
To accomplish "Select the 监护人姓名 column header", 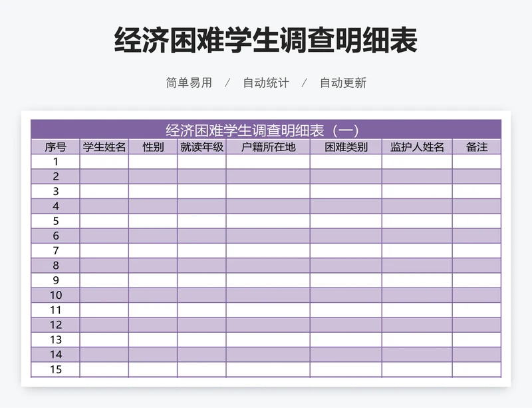I will pos(417,146).
